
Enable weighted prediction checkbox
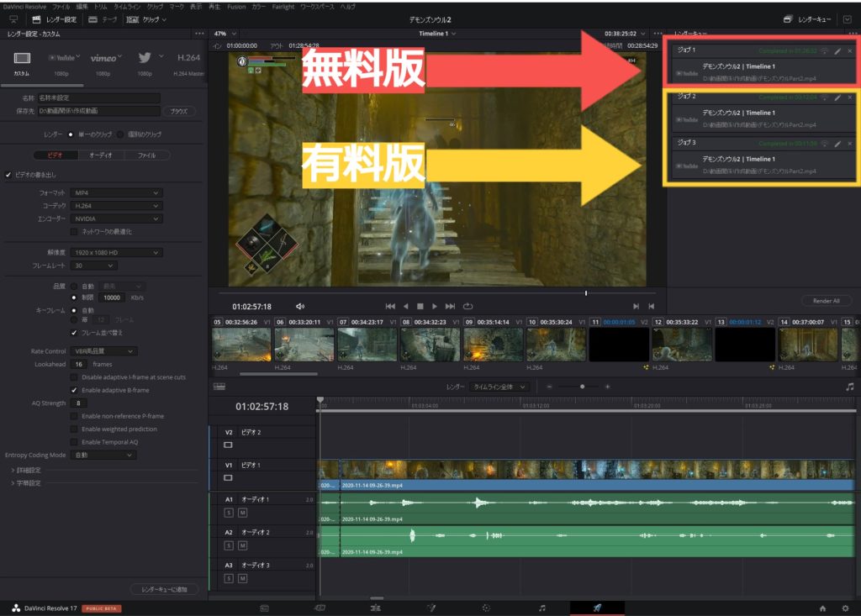click(74, 429)
